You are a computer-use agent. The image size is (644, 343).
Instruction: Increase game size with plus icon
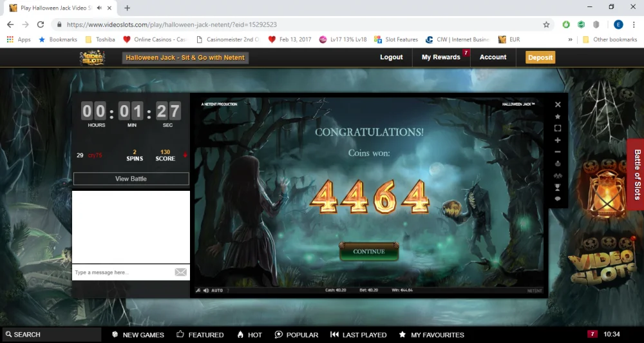coord(558,141)
